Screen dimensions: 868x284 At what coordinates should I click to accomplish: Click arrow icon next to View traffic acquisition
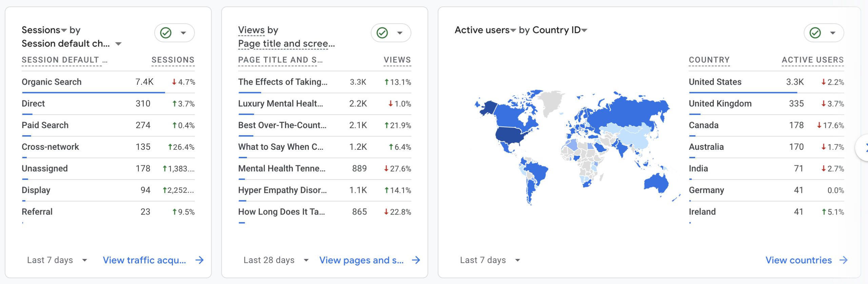point(200,260)
